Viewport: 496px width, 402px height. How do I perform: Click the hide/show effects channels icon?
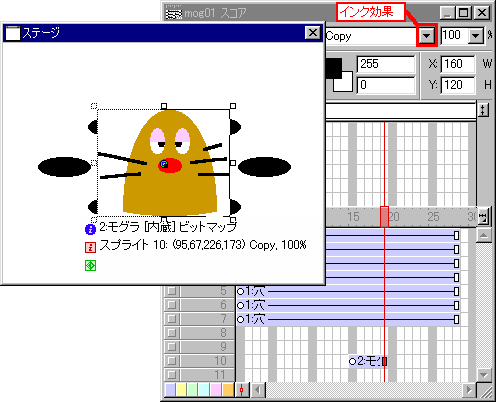point(483,110)
